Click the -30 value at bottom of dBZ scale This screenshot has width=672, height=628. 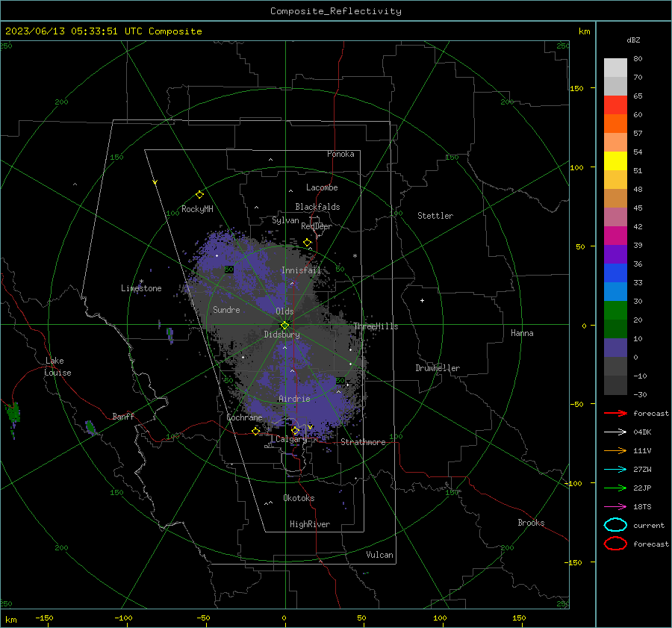coord(640,394)
